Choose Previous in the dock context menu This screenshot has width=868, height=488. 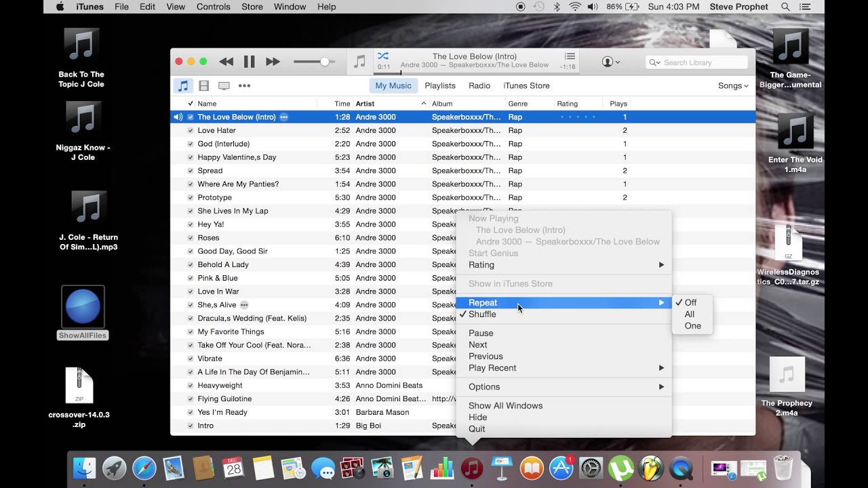pos(564,357)
